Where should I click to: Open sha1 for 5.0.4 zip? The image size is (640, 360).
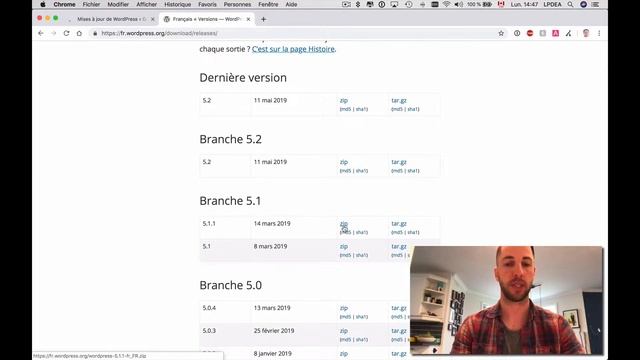click(x=361, y=317)
